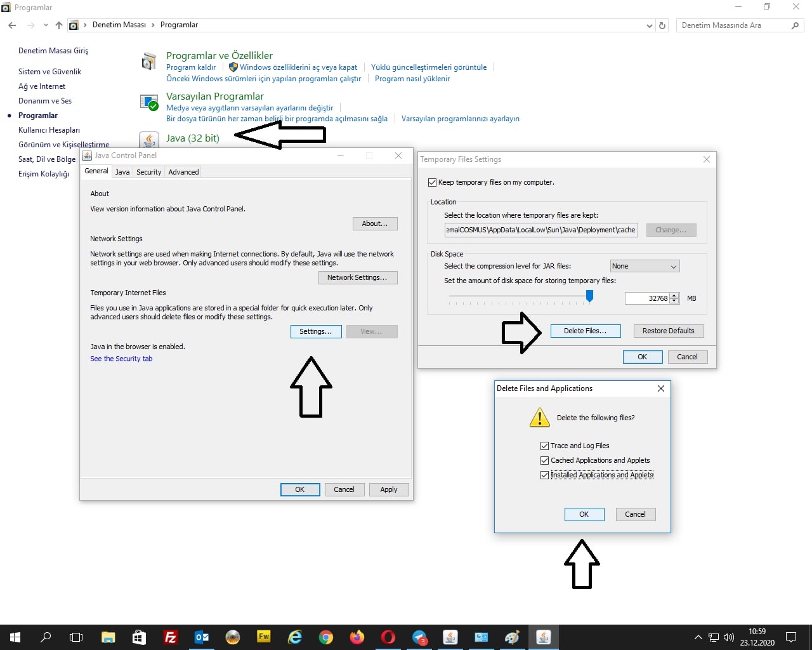Expand chevron after Denetim Masası breadcrumb
Screen dimensions: 812x650
tap(153, 25)
